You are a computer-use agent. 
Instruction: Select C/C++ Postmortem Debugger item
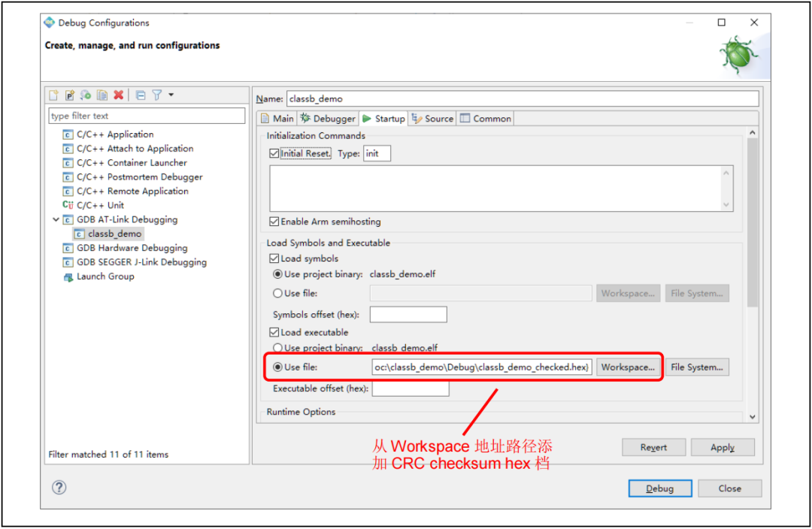[132, 177]
